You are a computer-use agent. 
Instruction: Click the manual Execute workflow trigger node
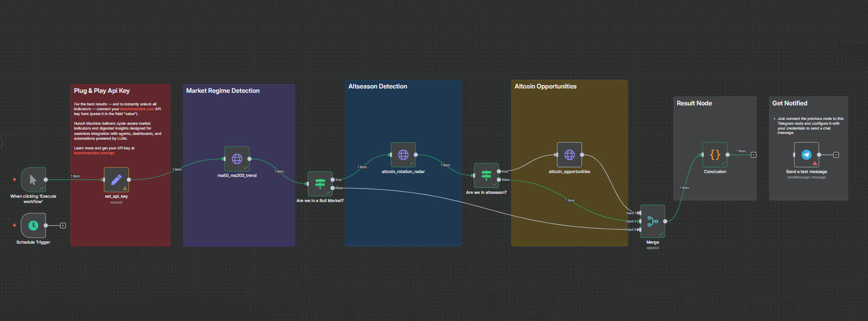coord(33,180)
